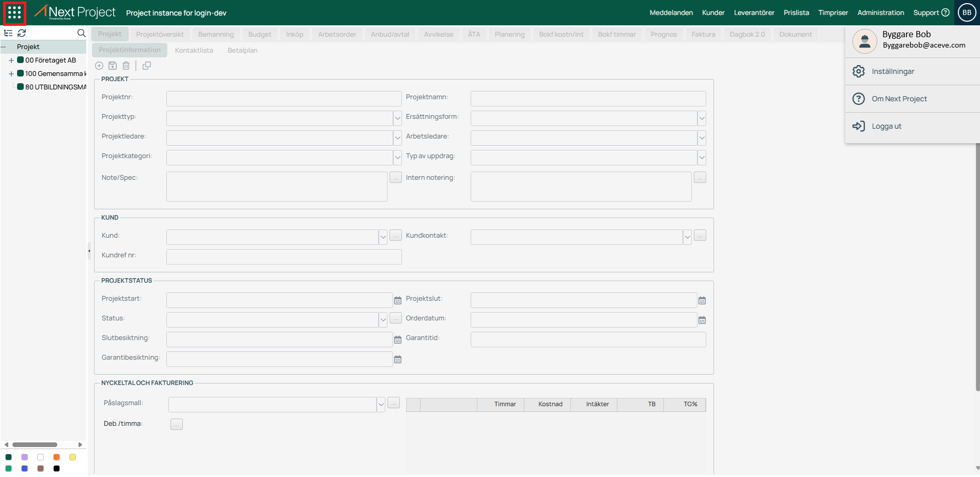Click the Projektnamn input field
The image size is (980, 477).
588,99
